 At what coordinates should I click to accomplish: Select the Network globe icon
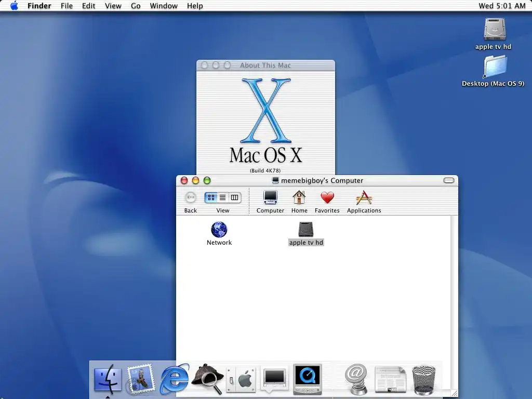[219, 229]
